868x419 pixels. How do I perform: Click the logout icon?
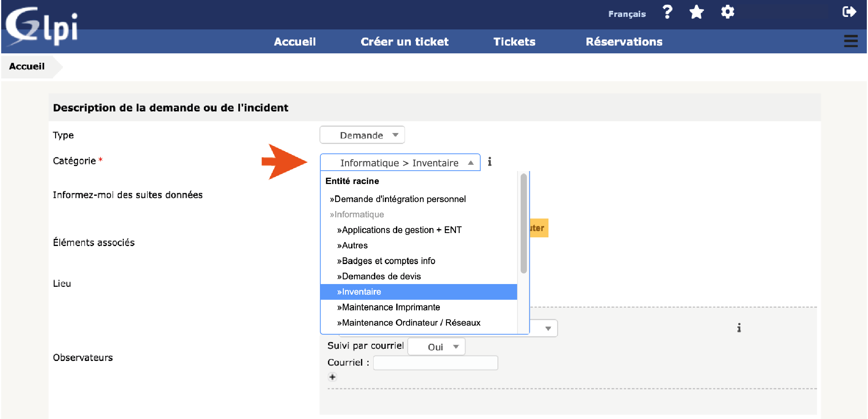pyautogui.click(x=849, y=12)
